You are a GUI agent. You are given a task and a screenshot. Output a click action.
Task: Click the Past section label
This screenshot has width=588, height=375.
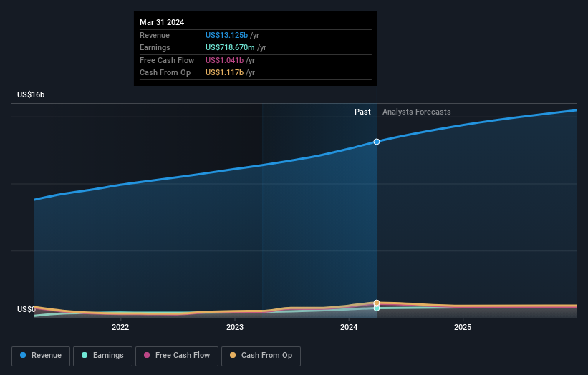(x=362, y=112)
